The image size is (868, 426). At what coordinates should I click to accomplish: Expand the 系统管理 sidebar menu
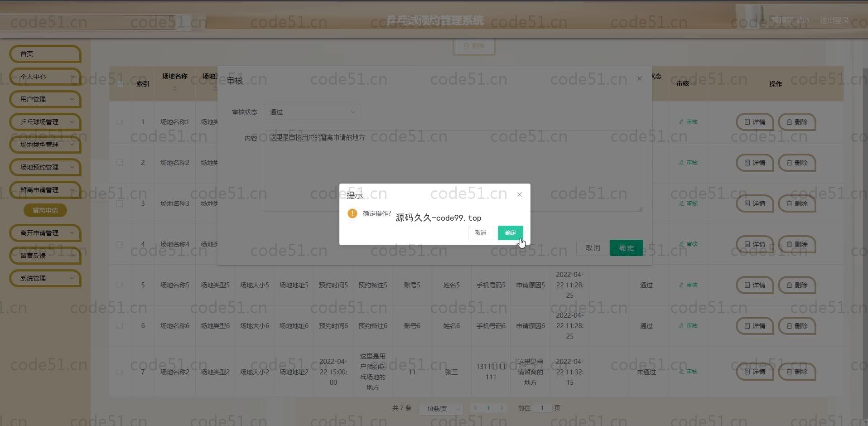pyautogui.click(x=45, y=278)
